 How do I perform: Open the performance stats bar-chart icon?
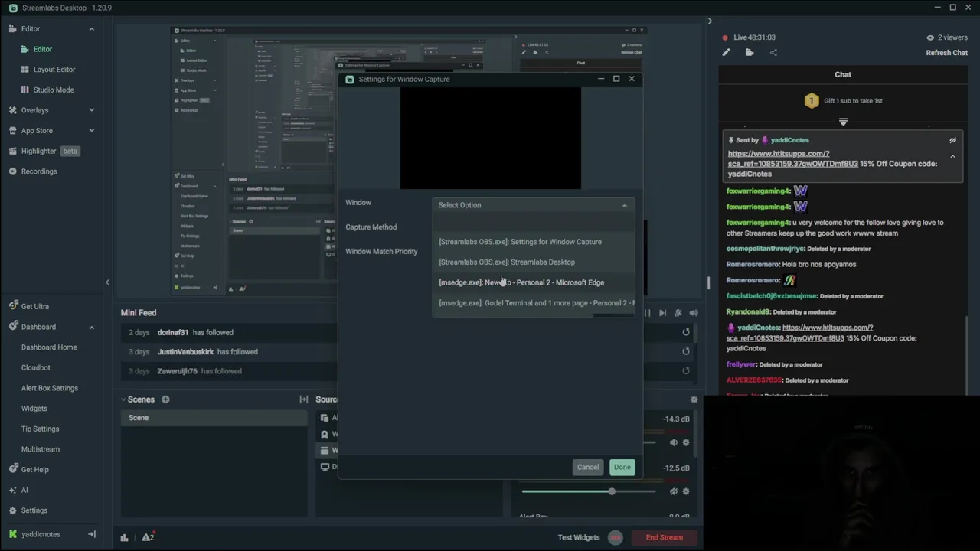(124, 537)
